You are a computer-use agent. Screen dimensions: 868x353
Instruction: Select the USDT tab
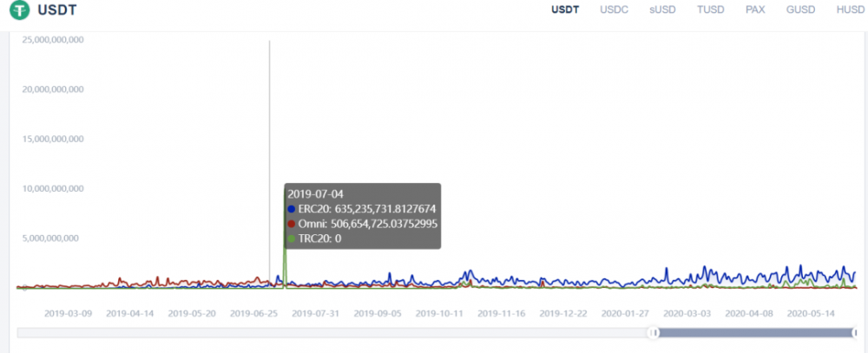[x=567, y=10]
